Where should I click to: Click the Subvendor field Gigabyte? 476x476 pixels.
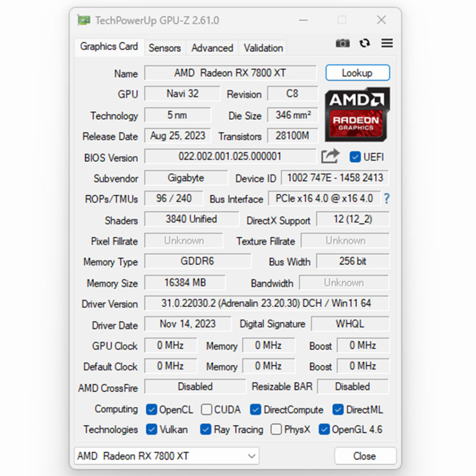click(186, 178)
